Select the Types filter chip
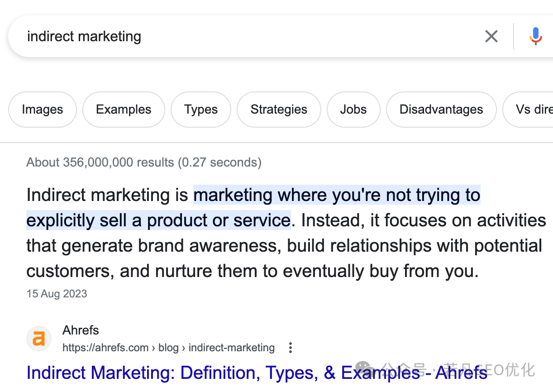 [201, 110]
